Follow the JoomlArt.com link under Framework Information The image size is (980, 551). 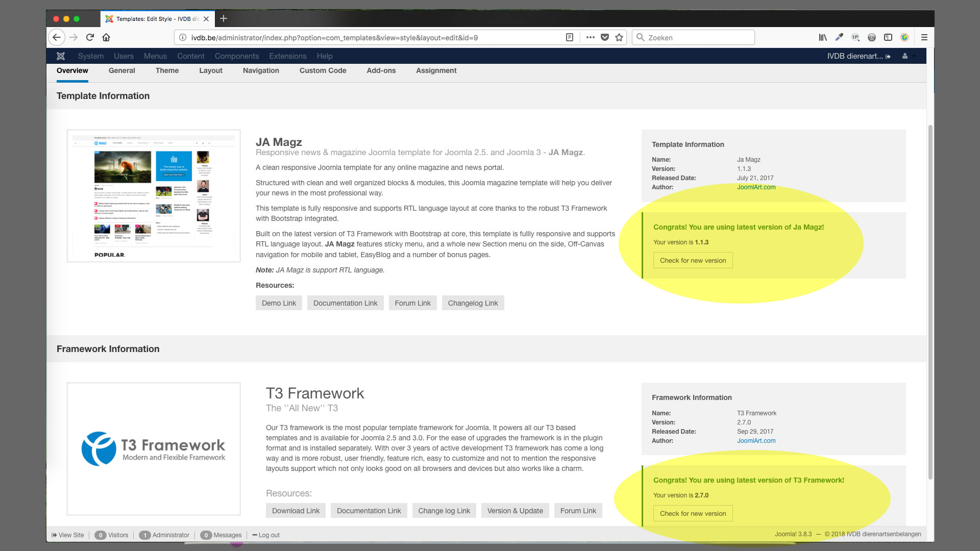756,441
